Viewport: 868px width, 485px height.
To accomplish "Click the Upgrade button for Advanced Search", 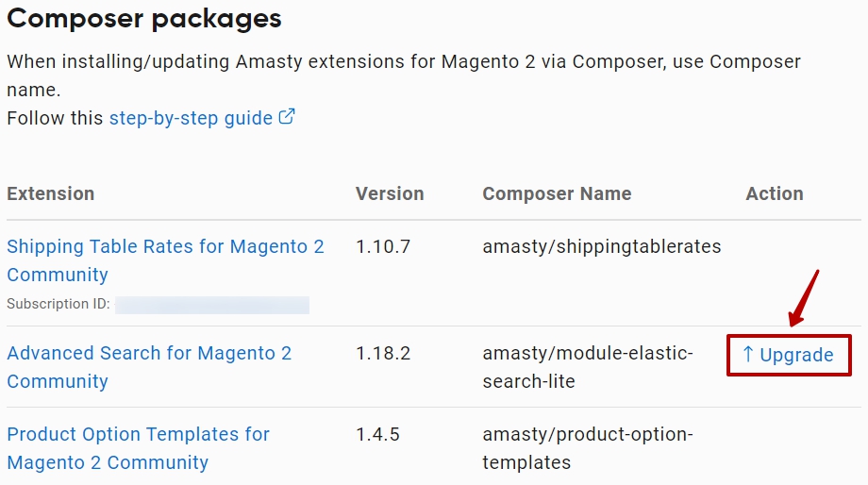I will pos(789,355).
